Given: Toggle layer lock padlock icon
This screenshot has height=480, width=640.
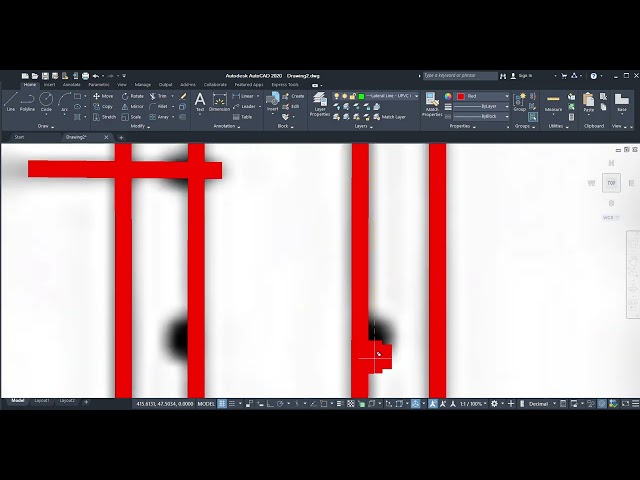Looking at the screenshot, I should pos(353,96).
